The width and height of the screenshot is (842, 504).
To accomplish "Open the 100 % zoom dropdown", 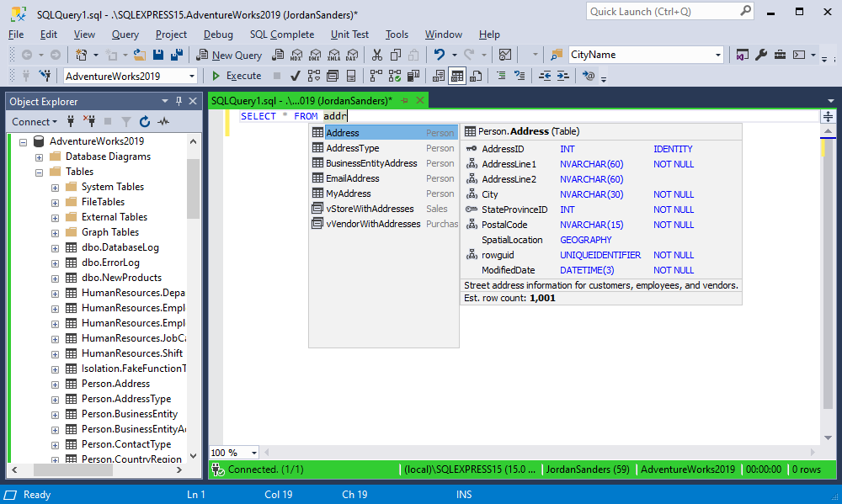I will 254,453.
